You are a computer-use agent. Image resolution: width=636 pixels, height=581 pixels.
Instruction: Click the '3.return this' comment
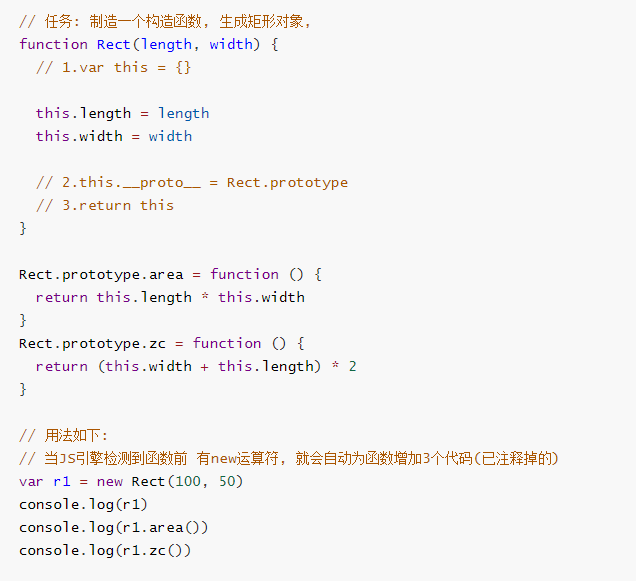click(x=105, y=205)
